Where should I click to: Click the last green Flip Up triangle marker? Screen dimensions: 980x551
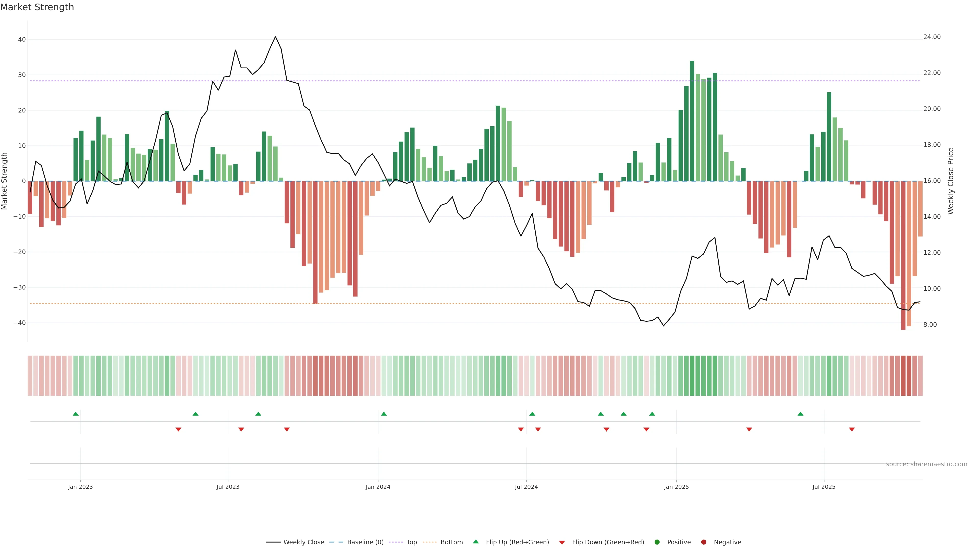(x=800, y=414)
